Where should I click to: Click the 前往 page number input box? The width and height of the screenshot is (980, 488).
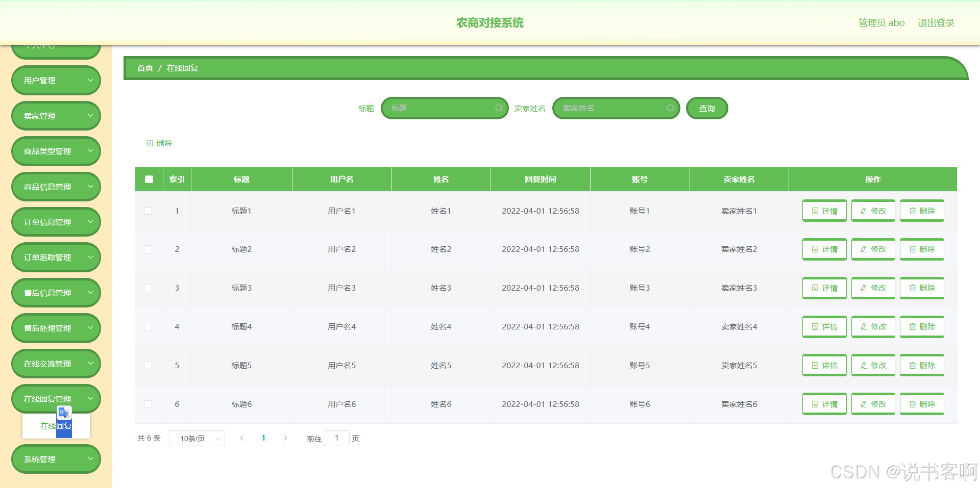336,438
